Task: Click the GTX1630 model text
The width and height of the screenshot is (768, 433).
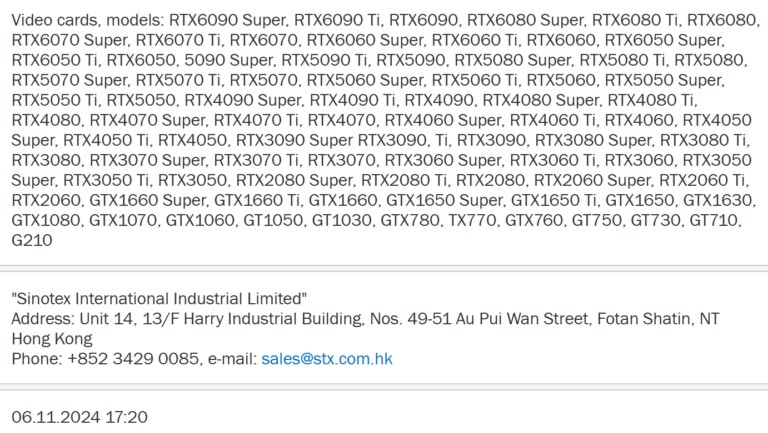Action: click(717, 200)
